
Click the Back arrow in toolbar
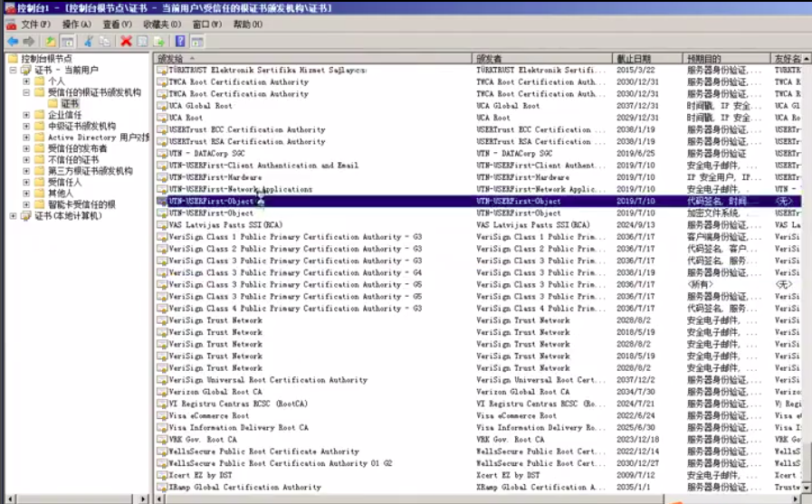click(13, 42)
